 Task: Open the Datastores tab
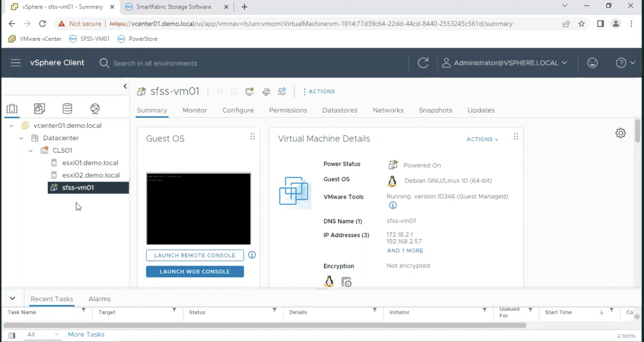[340, 110]
